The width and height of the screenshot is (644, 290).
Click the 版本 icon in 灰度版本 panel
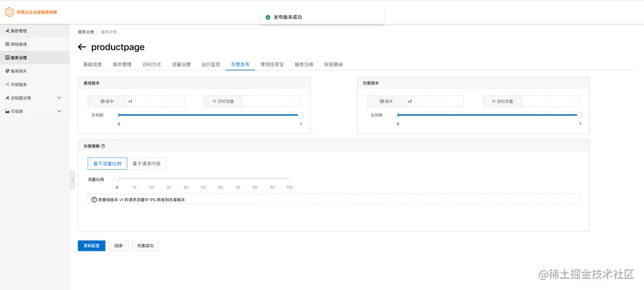[x=382, y=101]
